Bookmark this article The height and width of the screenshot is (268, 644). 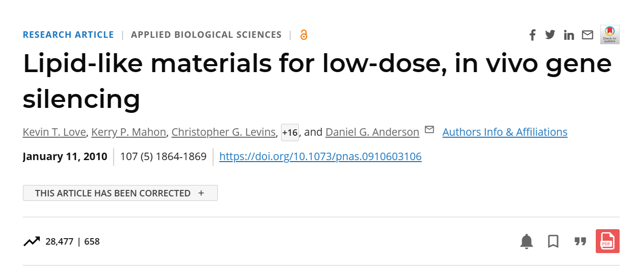553,242
